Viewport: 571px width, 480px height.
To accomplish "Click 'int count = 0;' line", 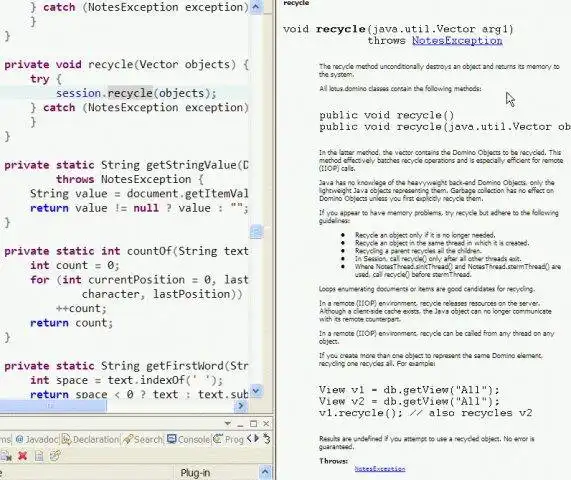I will (x=75, y=265).
